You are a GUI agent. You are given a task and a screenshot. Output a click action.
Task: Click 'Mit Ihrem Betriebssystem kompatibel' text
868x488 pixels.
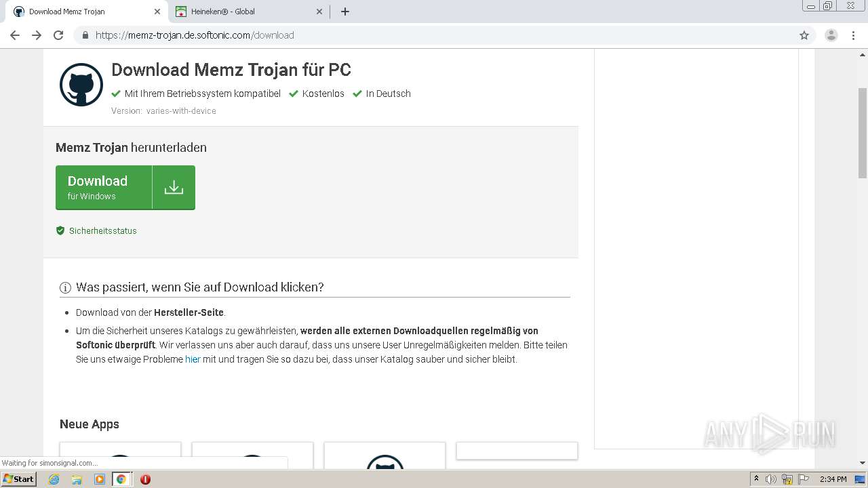point(203,94)
